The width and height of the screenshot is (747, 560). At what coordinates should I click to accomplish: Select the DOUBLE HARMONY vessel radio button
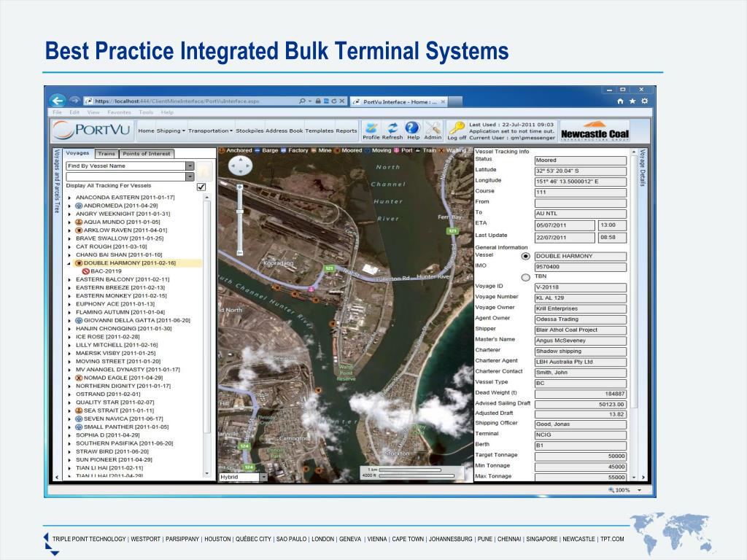[525, 256]
